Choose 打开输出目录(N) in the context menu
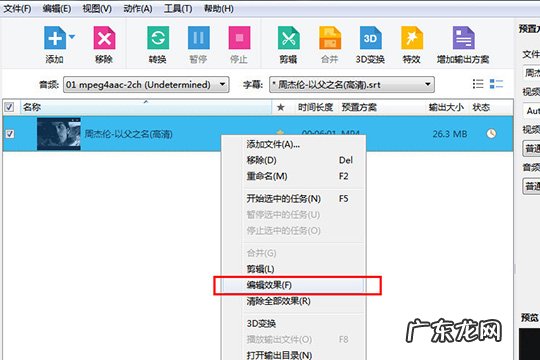This screenshot has width=540, height=360. tap(293, 355)
